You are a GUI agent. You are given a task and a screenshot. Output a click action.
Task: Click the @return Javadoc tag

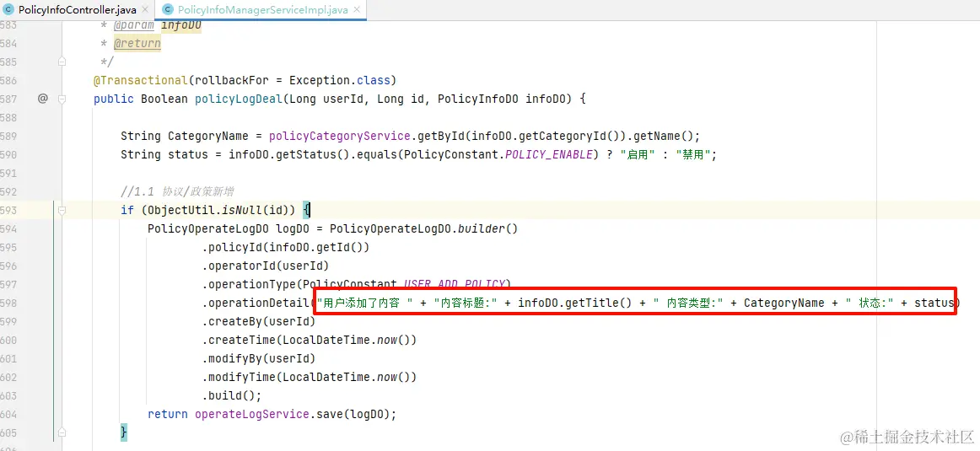pyautogui.click(x=137, y=44)
